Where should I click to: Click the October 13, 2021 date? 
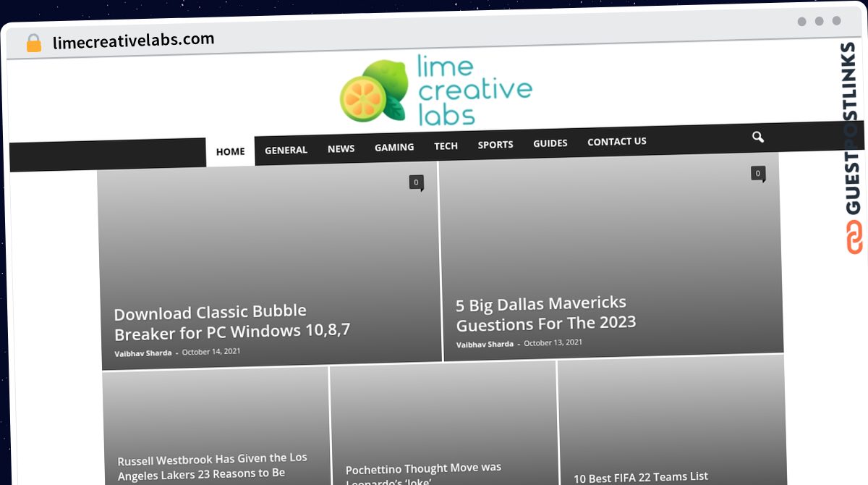coord(553,342)
